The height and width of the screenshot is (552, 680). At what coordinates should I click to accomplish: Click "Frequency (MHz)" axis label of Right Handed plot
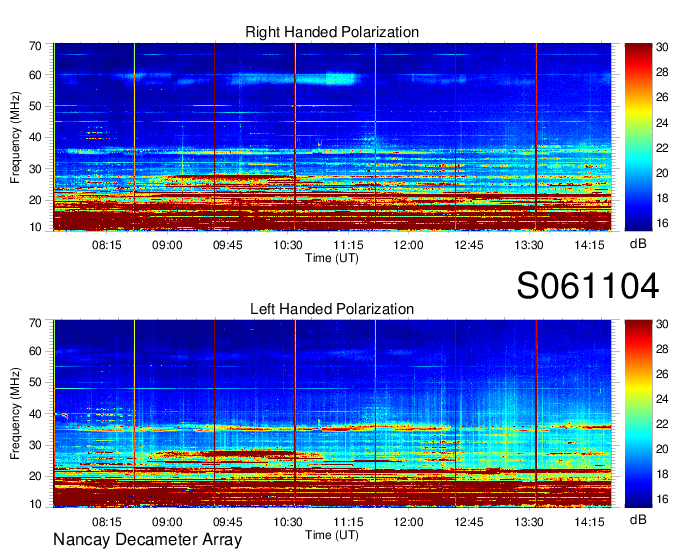tap(15, 137)
